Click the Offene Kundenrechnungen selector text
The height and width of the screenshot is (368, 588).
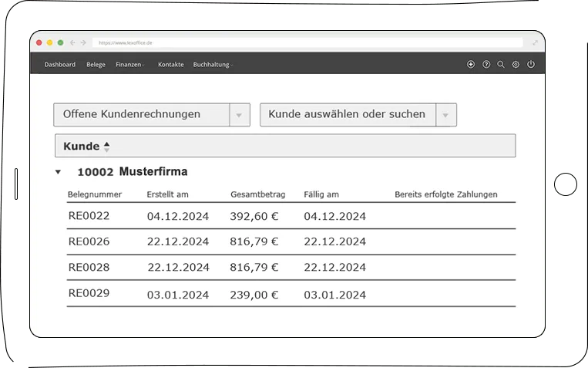132,114
